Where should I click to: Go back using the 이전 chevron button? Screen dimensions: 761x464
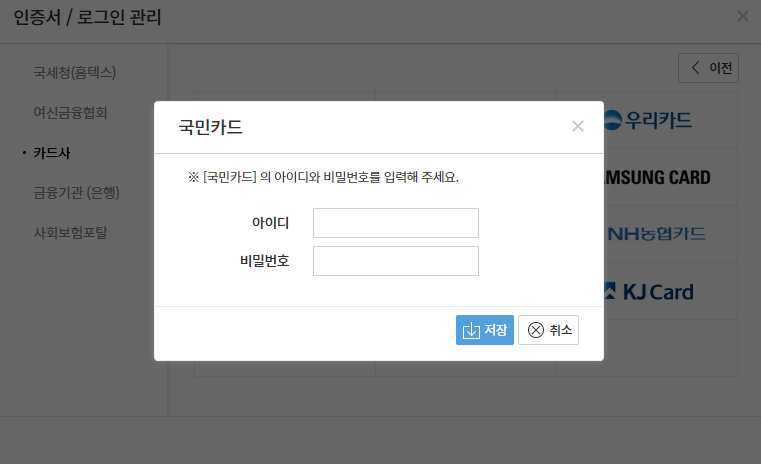point(708,68)
